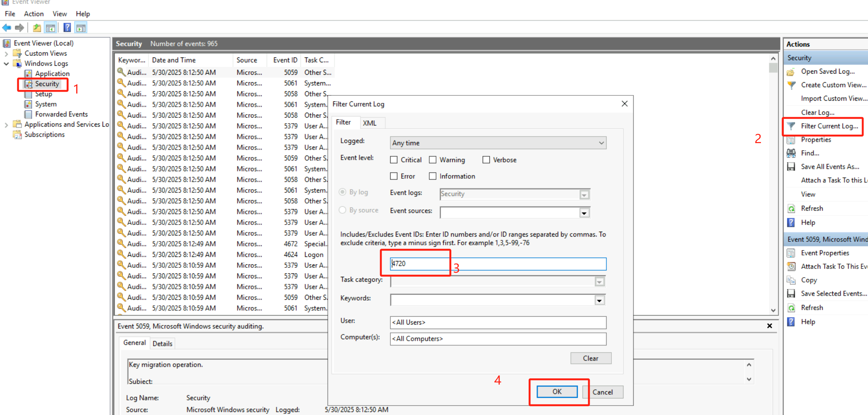
Task: Click the blue Help toolbar icon
Action: (x=67, y=28)
